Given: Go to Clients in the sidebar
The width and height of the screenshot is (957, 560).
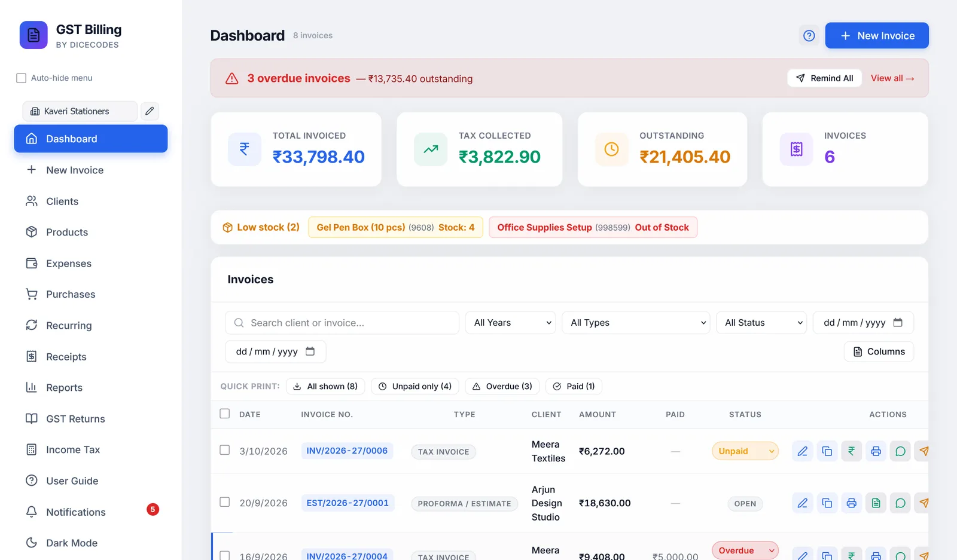Looking at the screenshot, I should pyautogui.click(x=91, y=201).
